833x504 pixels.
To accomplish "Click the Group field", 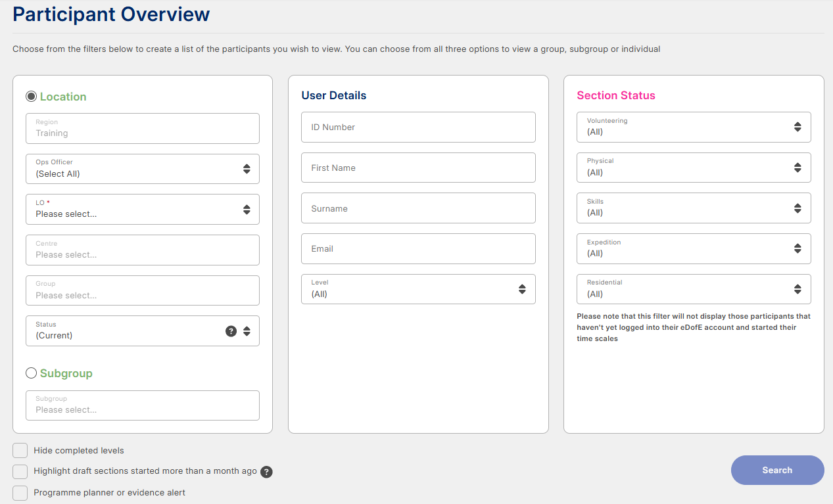I will pos(143,290).
